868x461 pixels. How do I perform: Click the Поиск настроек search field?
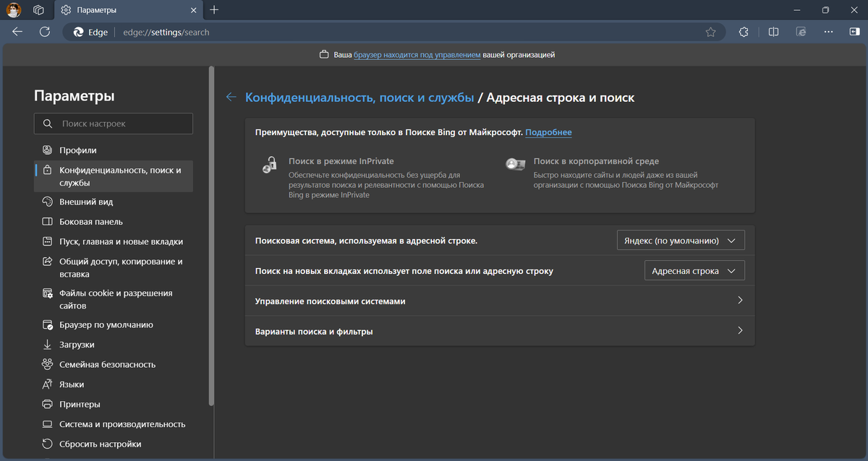(x=113, y=124)
